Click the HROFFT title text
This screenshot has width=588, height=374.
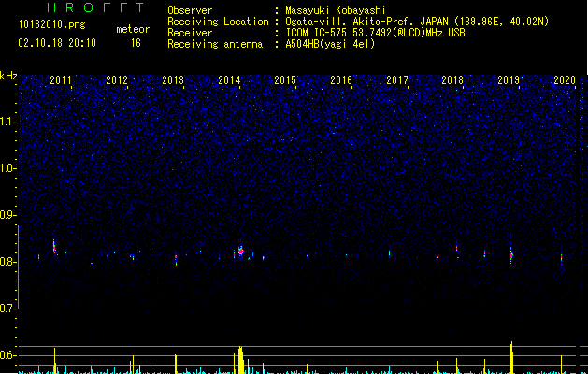click(96, 7)
